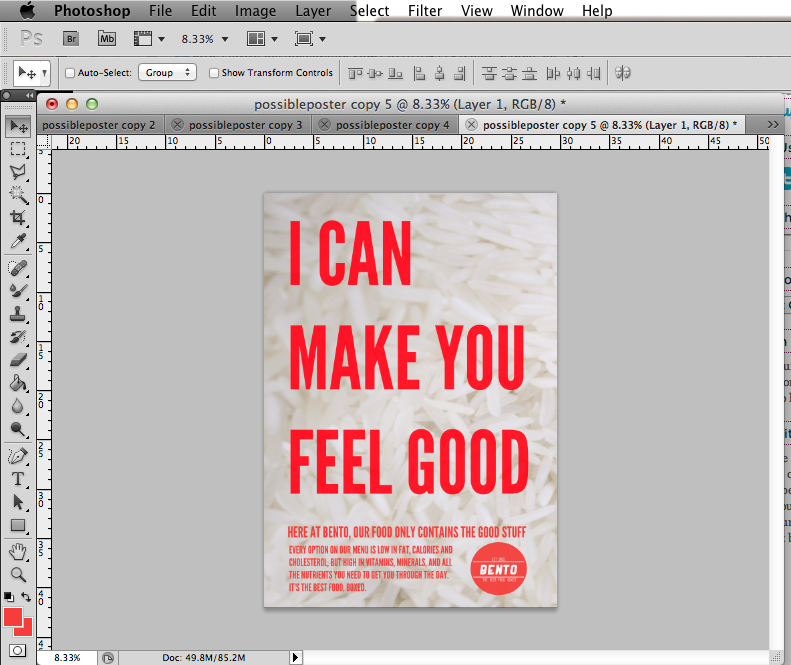Close the possibleposter copy 3 tab
Image resolution: width=791 pixels, height=665 pixels.
click(177, 125)
